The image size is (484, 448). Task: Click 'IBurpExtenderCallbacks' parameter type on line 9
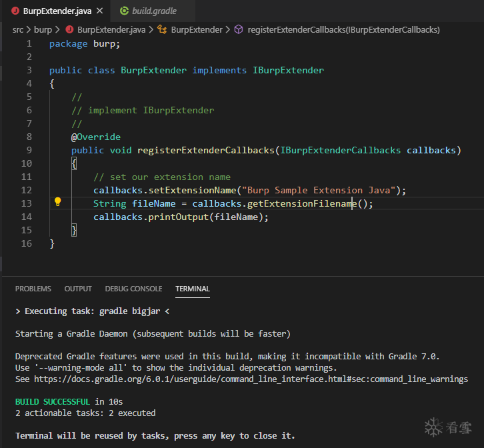(x=340, y=151)
